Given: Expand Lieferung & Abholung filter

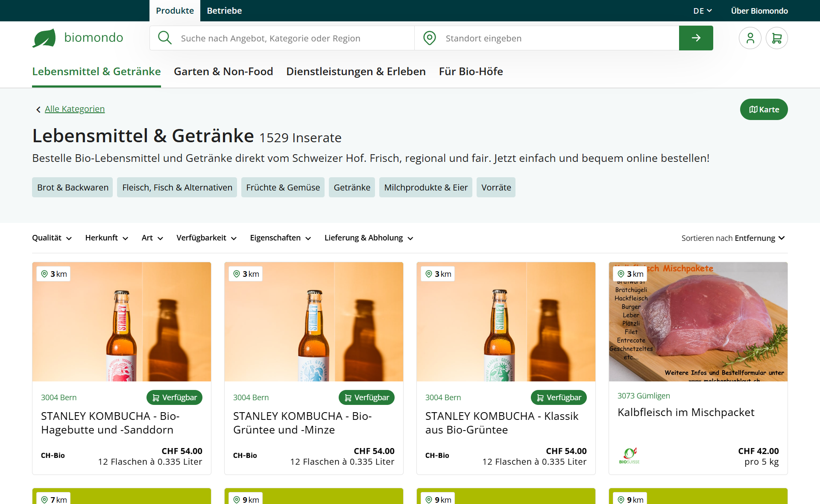Looking at the screenshot, I should tap(369, 238).
